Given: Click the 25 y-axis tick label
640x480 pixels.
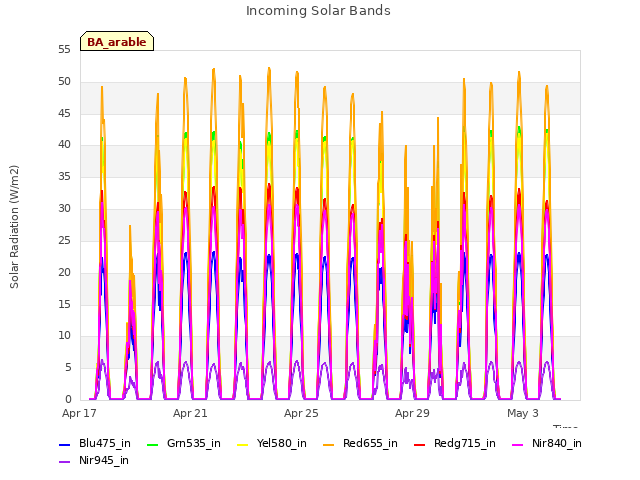Looking at the screenshot, I should [64, 240].
